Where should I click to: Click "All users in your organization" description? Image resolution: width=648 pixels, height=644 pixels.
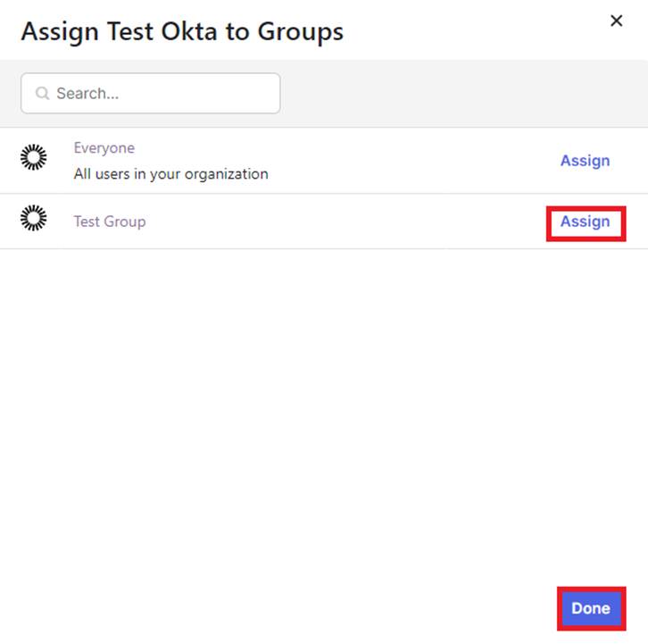[x=170, y=174]
